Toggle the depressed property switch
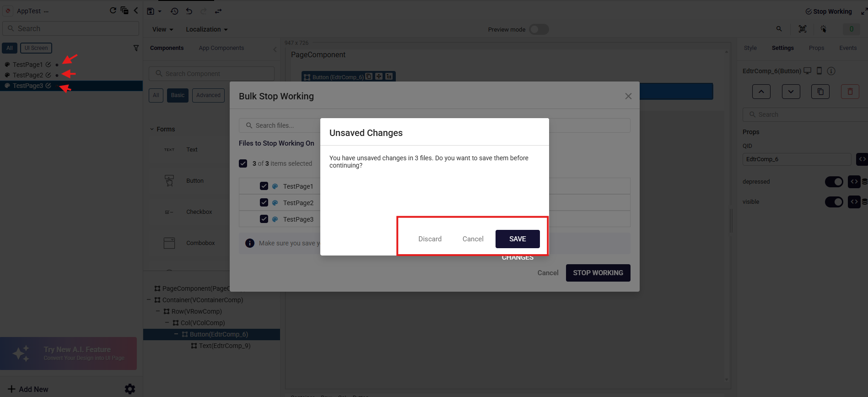This screenshot has width=868, height=397. [x=834, y=182]
